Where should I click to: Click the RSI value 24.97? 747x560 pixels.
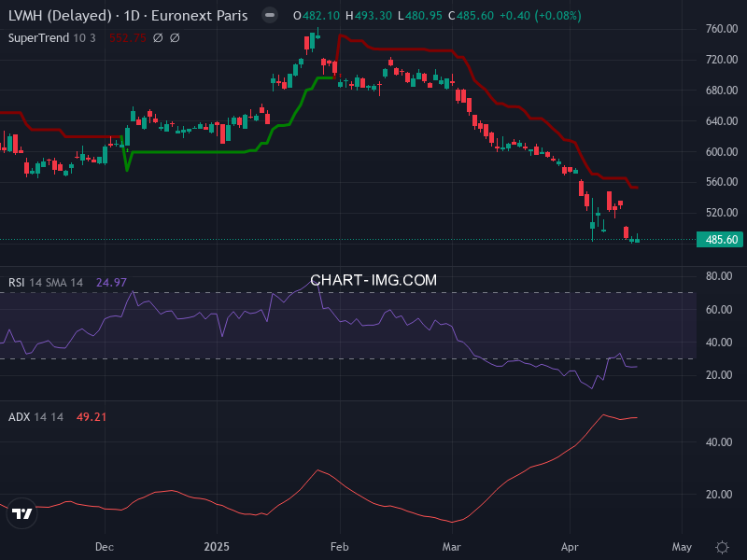pos(111,283)
